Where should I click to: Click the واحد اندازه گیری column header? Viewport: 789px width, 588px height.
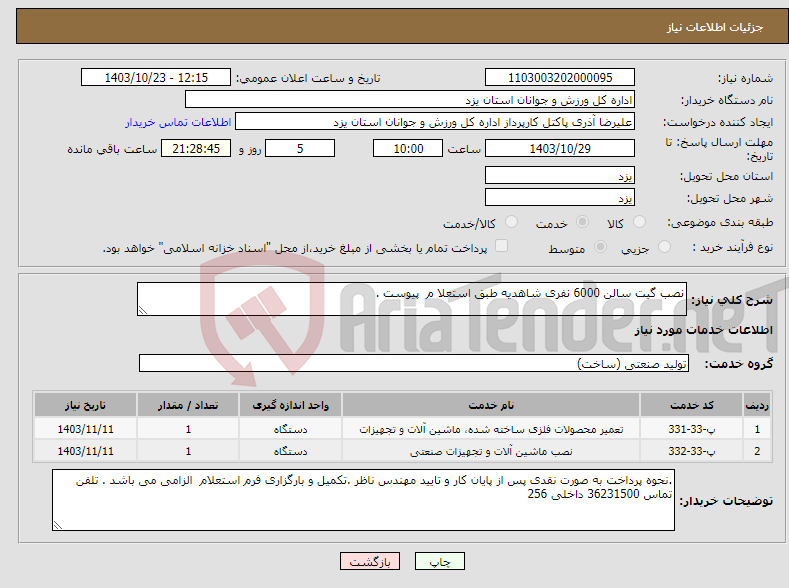290,405
